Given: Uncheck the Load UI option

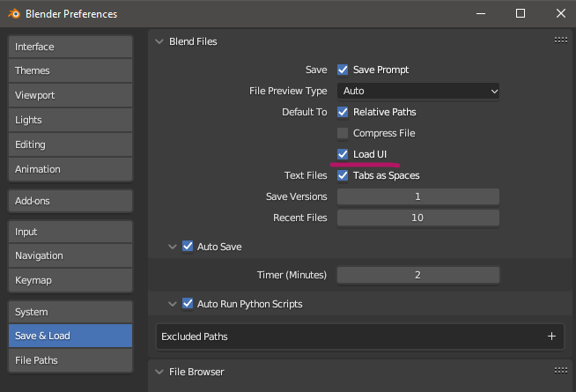Looking at the screenshot, I should [x=343, y=154].
